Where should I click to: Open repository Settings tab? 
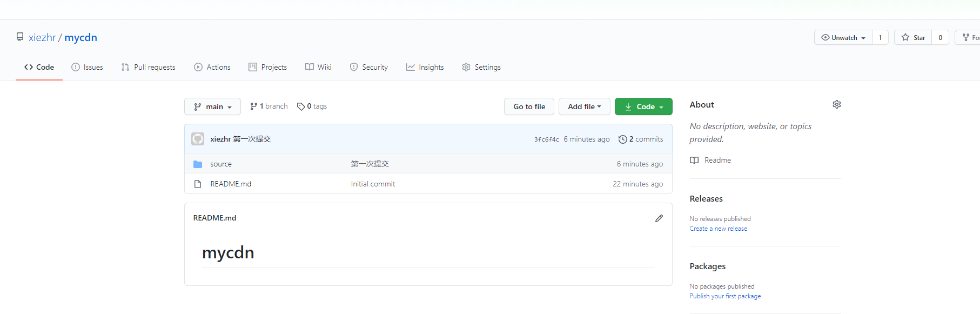pos(481,67)
